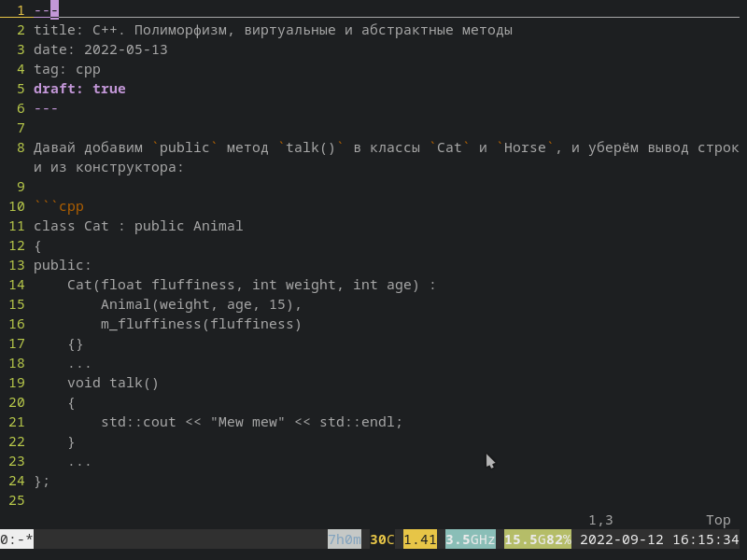Click "float fluffiness" in the Cat constructor
Viewport: 747px width, 560px height.
(168, 285)
